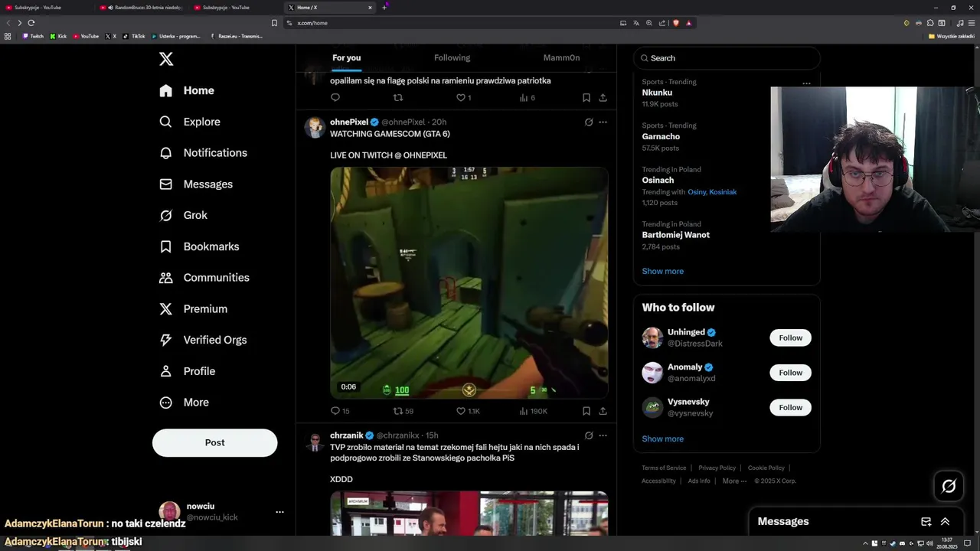This screenshot has width=980, height=551.
Task: Play the ohnePixel video
Action: (469, 283)
